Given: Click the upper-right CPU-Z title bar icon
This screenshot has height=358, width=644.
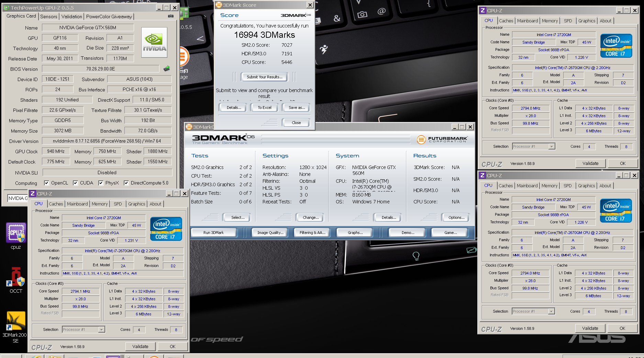Looking at the screenshot, I should (483, 10).
